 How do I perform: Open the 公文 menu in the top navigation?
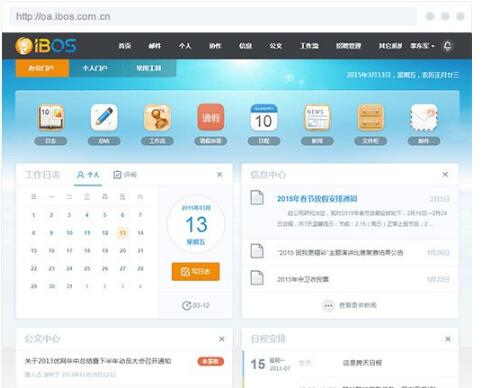pos(276,46)
